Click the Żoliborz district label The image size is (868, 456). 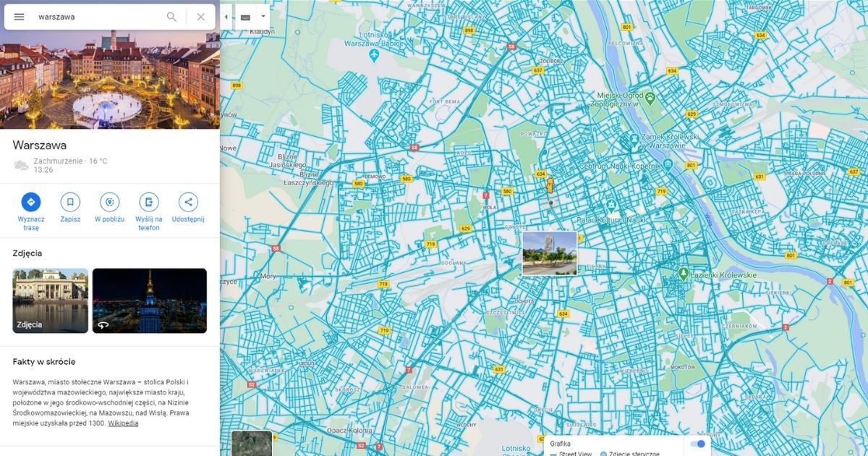[x=553, y=61]
